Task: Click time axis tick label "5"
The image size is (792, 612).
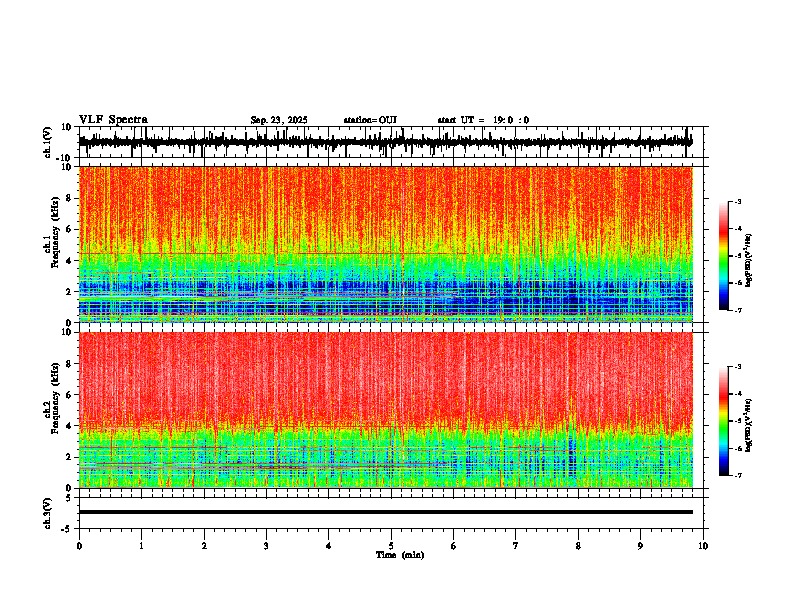Action: (x=391, y=546)
